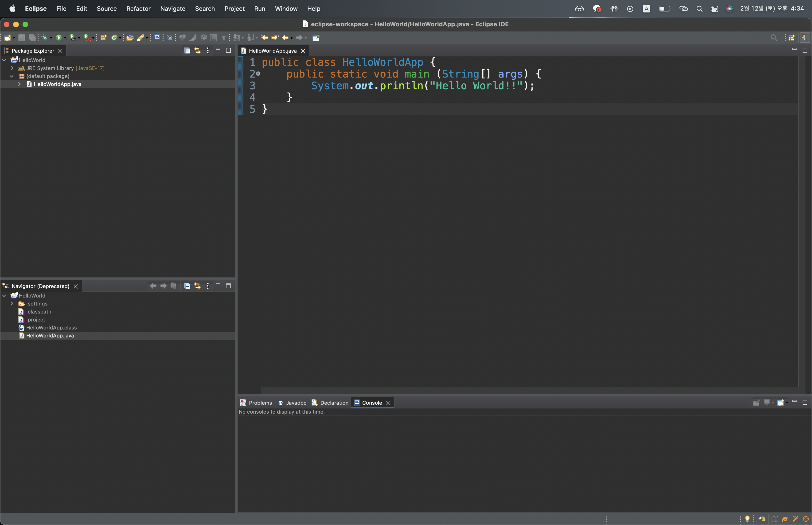Click the Pin Editor toolbar icon
This screenshot has width=812, height=525.
pyautogui.click(x=316, y=38)
